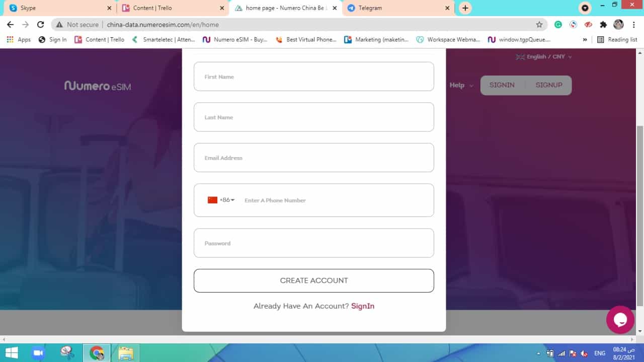Open Zoom from the taskbar
Screen dimensions: 644x362
tap(38, 353)
